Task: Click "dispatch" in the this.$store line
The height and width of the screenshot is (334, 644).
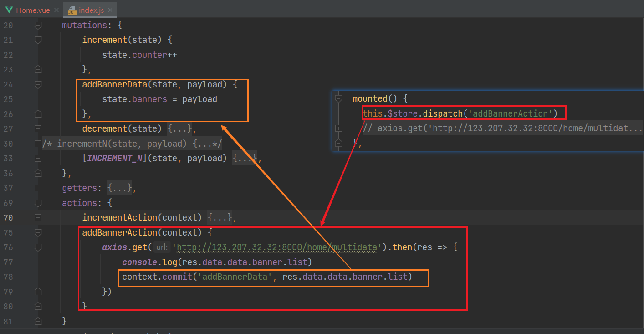Action: coord(443,113)
